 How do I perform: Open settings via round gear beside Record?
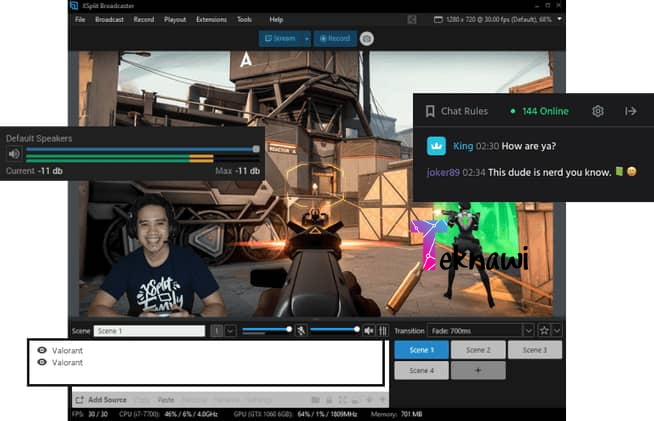(x=367, y=39)
